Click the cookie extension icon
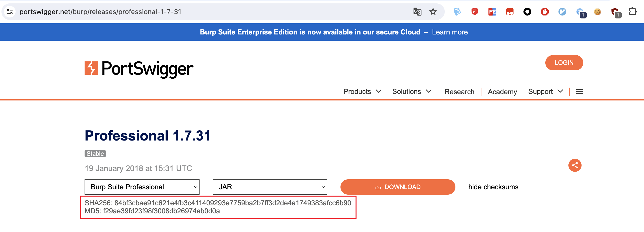Image resolution: width=644 pixels, height=232 pixels. pyautogui.click(x=597, y=12)
